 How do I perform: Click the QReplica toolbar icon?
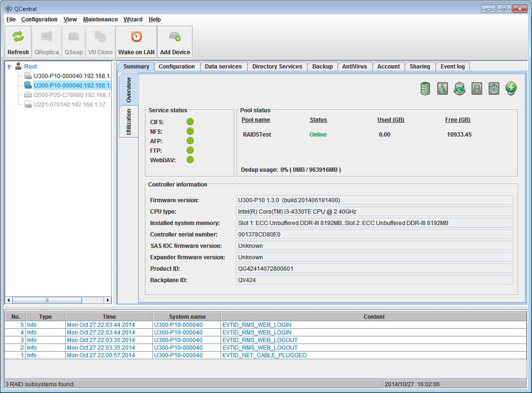(x=47, y=41)
